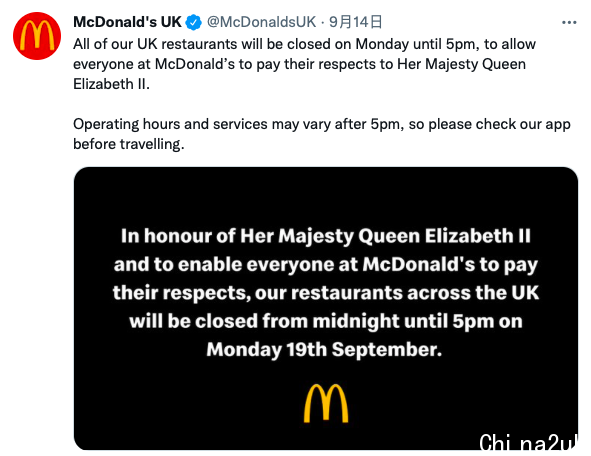
Task: Click "their respects, our restaurants" image line
Action: point(326,293)
